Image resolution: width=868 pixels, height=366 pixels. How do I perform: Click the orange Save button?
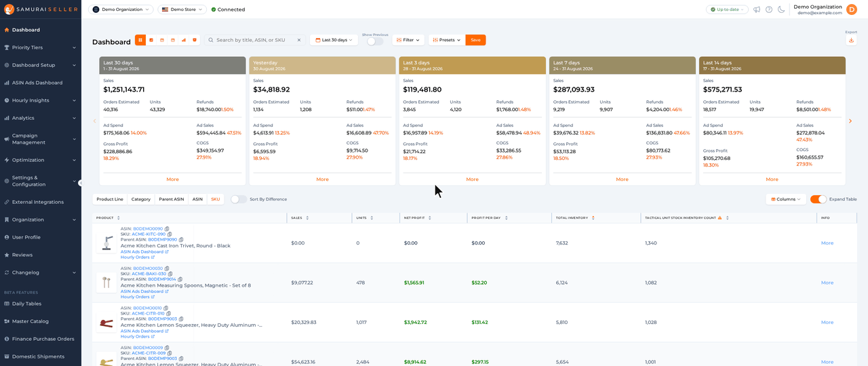tap(475, 40)
